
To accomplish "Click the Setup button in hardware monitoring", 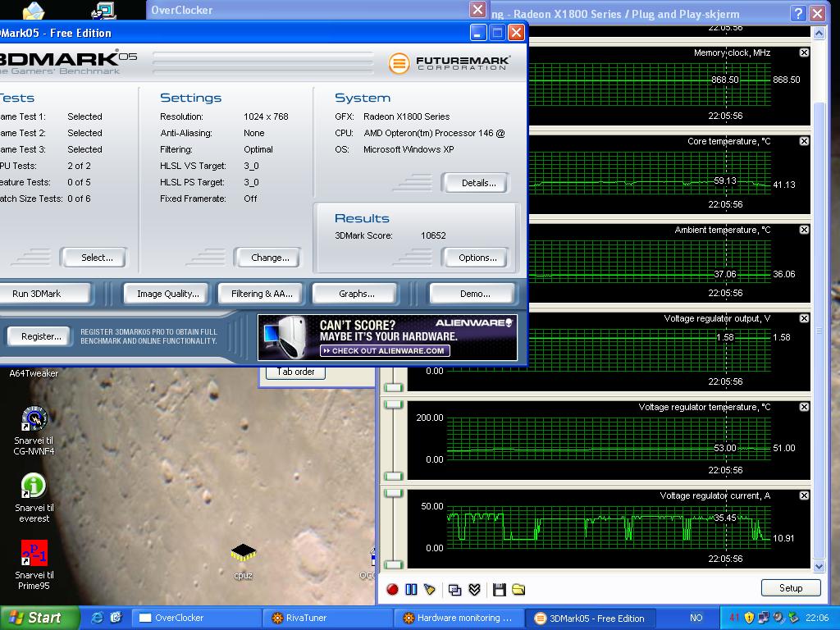I will pyautogui.click(x=791, y=587).
